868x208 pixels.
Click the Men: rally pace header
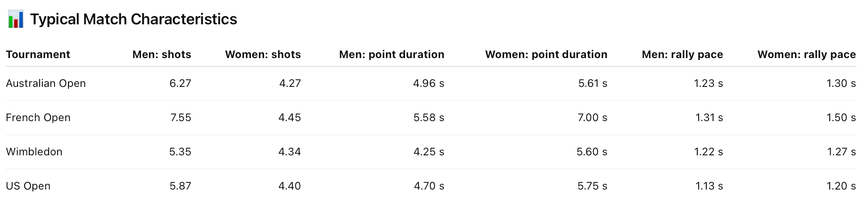click(682, 54)
